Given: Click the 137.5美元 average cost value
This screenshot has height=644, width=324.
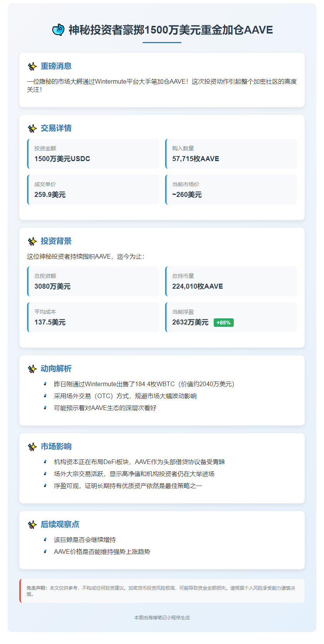Looking at the screenshot, I should (50, 322).
